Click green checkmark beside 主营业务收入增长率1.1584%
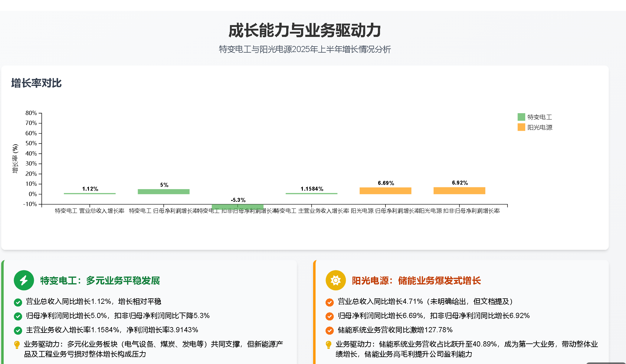The height and width of the screenshot is (364, 626). click(18, 330)
